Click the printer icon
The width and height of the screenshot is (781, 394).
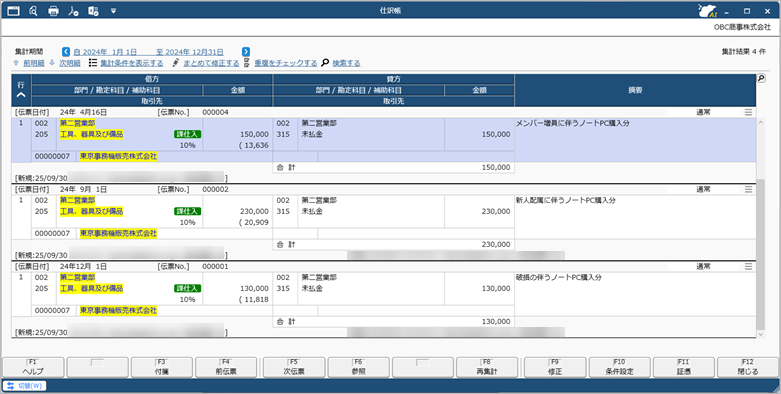[53, 11]
